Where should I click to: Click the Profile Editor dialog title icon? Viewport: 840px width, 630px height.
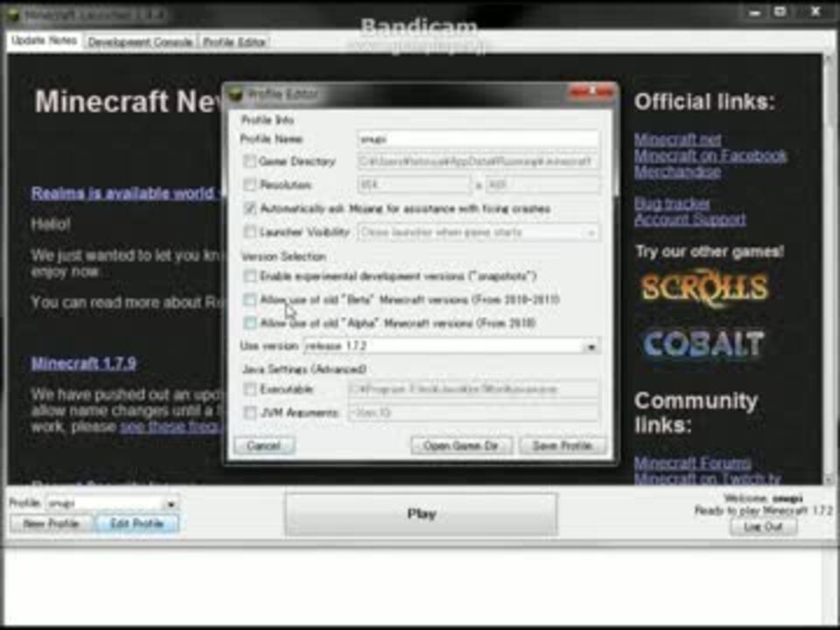point(235,94)
